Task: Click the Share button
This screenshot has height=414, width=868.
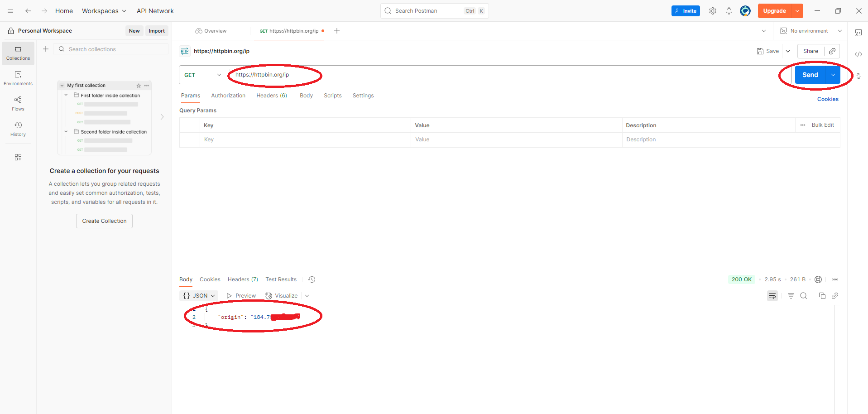Action: click(810, 51)
